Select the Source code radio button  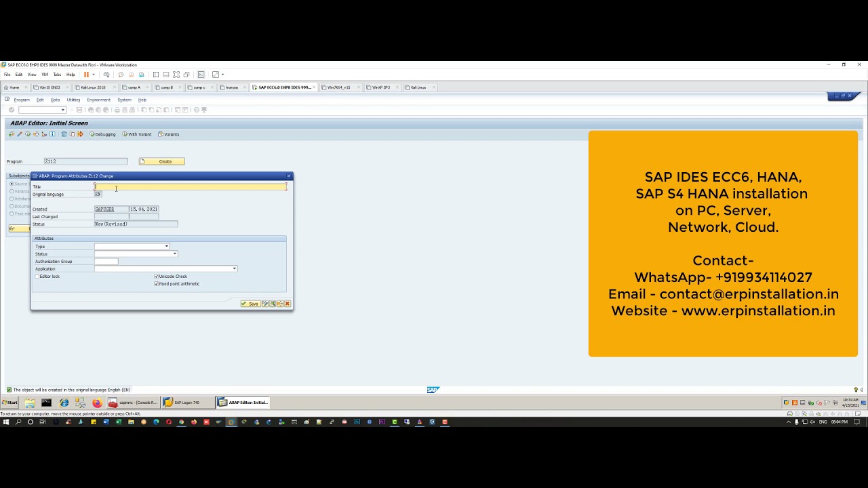(x=12, y=184)
